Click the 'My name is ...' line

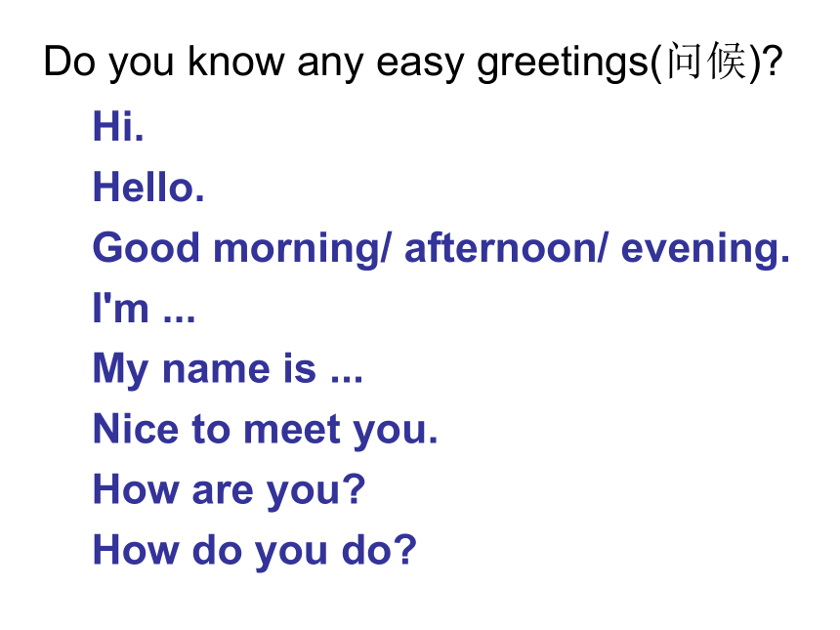tap(228, 369)
